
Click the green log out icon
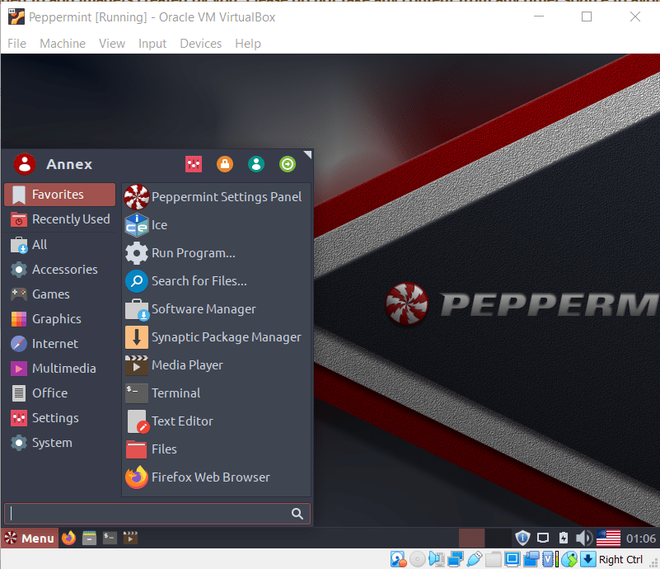(287, 164)
